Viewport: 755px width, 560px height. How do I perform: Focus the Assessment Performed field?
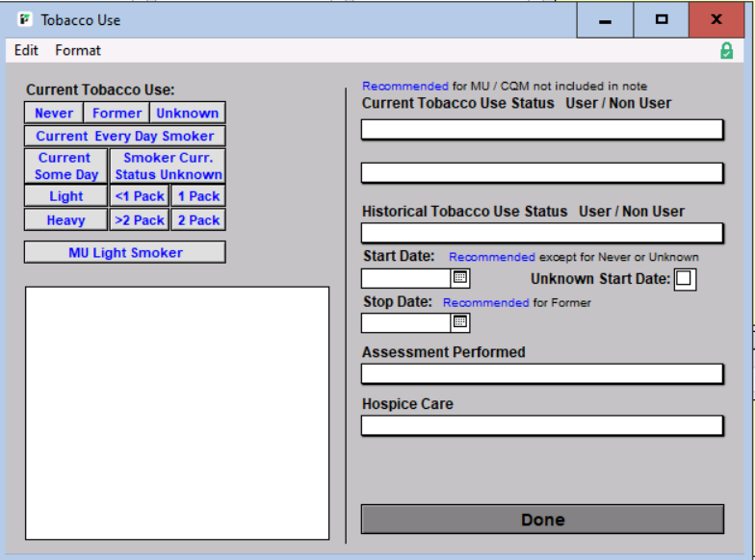(x=542, y=373)
